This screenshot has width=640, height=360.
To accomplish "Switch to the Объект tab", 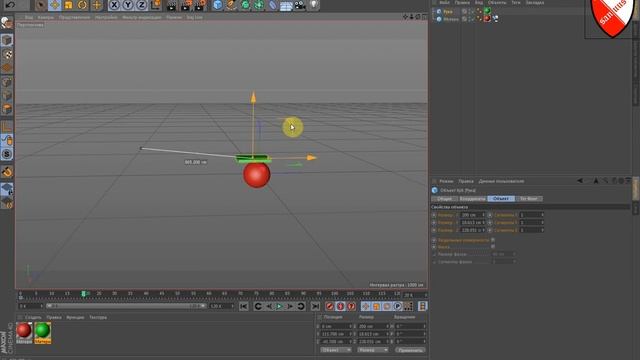I will pos(501,199).
